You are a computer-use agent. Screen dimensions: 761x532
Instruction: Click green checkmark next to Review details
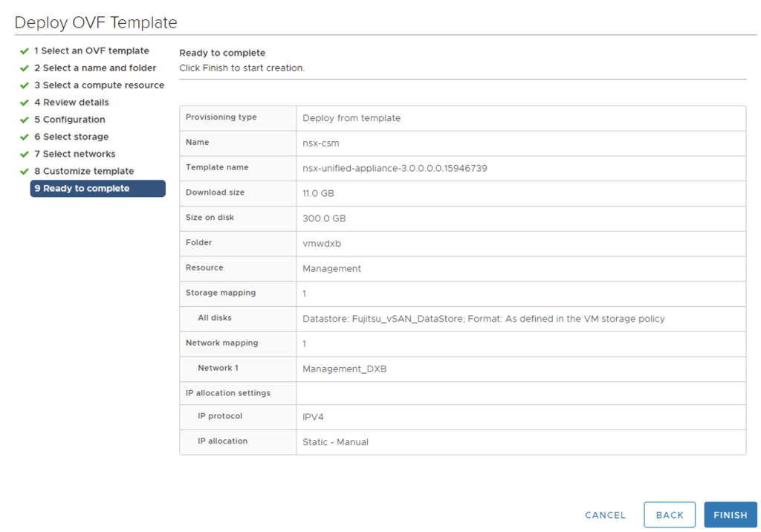(25, 103)
